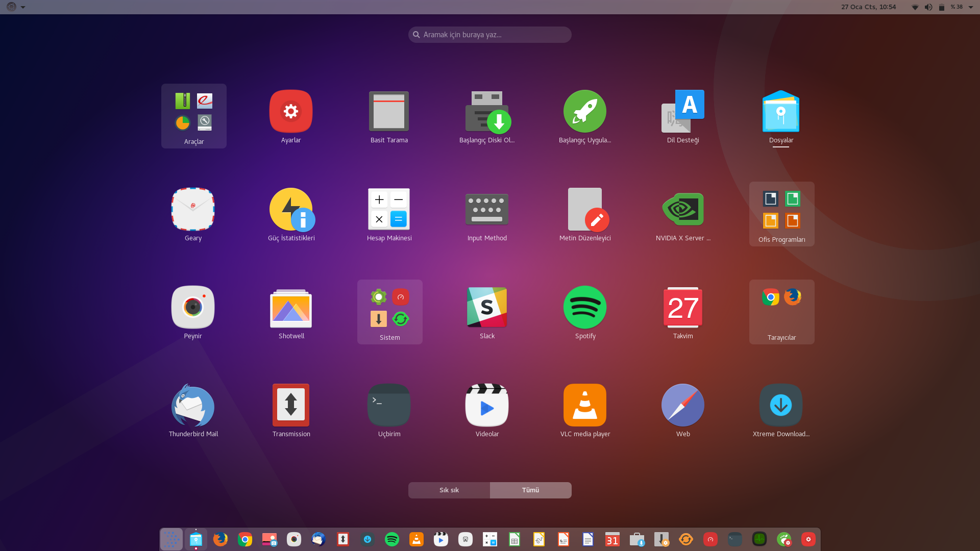980x551 pixels.
Task: Expand the Ofis Programları folder
Action: coord(782,214)
